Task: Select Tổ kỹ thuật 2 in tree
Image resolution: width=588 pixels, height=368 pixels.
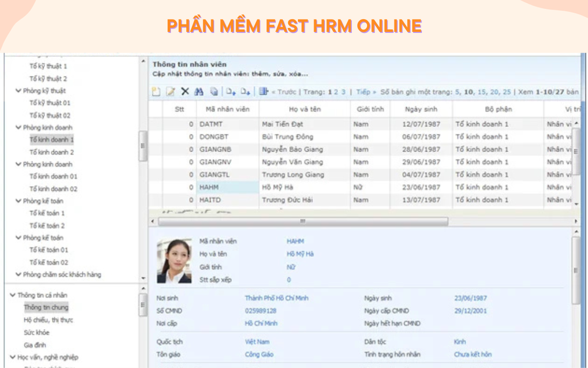Action: tap(48, 79)
